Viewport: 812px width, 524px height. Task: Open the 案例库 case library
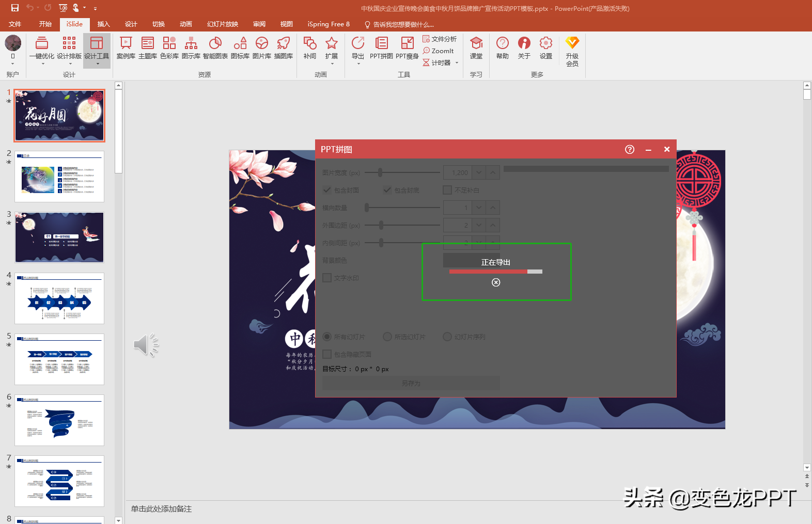(x=126, y=49)
